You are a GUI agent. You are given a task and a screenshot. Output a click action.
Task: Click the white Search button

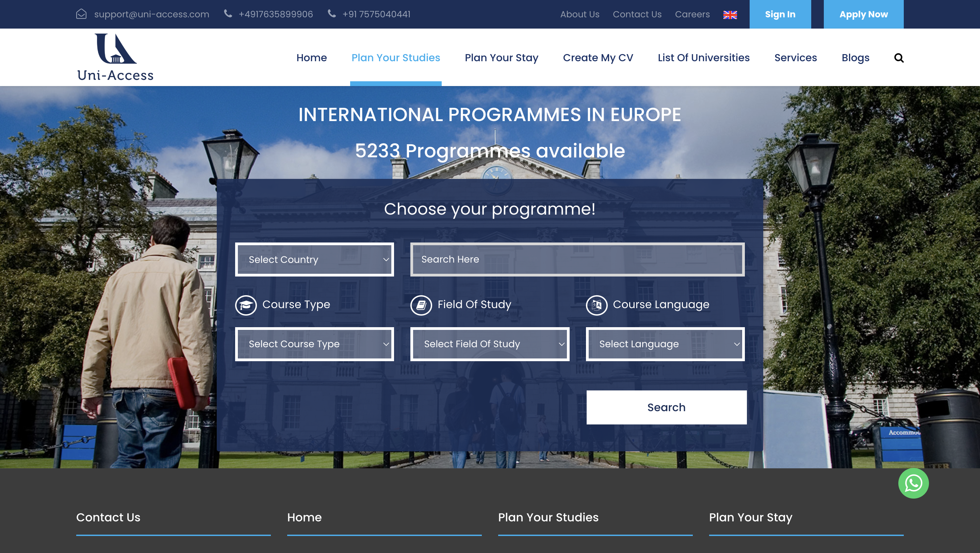pyautogui.click(x=666, y=407)
